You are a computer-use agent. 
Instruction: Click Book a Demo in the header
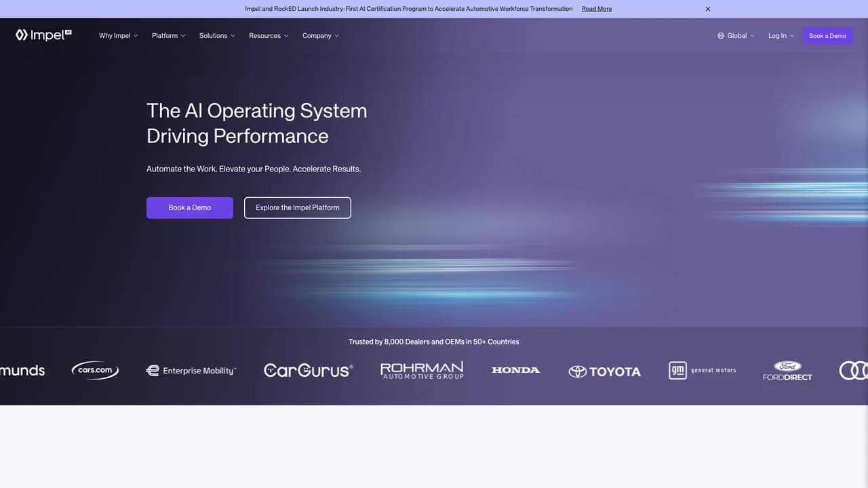pyautogui.click(x=827, y=36)
